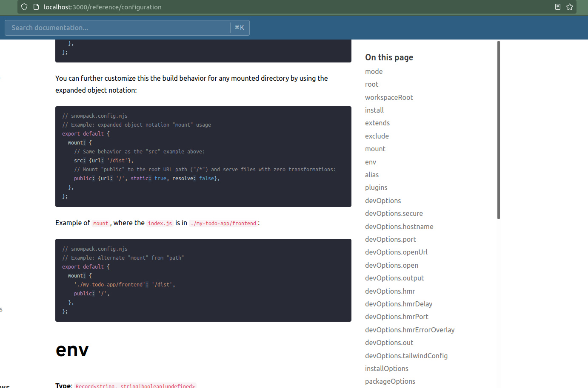Screen dimensions: 588x388
Task: Visit the alias configuration entry
Action: (x=371, y=174)
